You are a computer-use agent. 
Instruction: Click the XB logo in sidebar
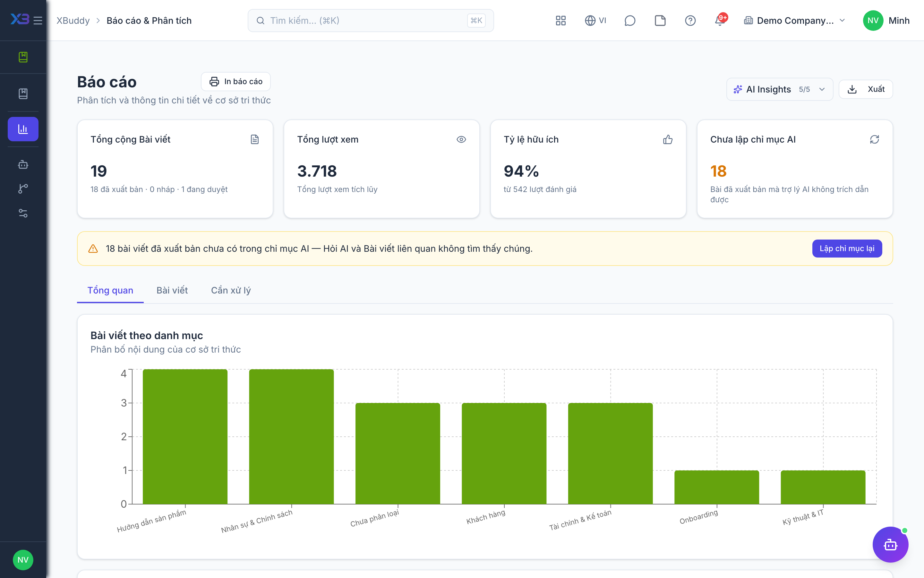point(20,20)
